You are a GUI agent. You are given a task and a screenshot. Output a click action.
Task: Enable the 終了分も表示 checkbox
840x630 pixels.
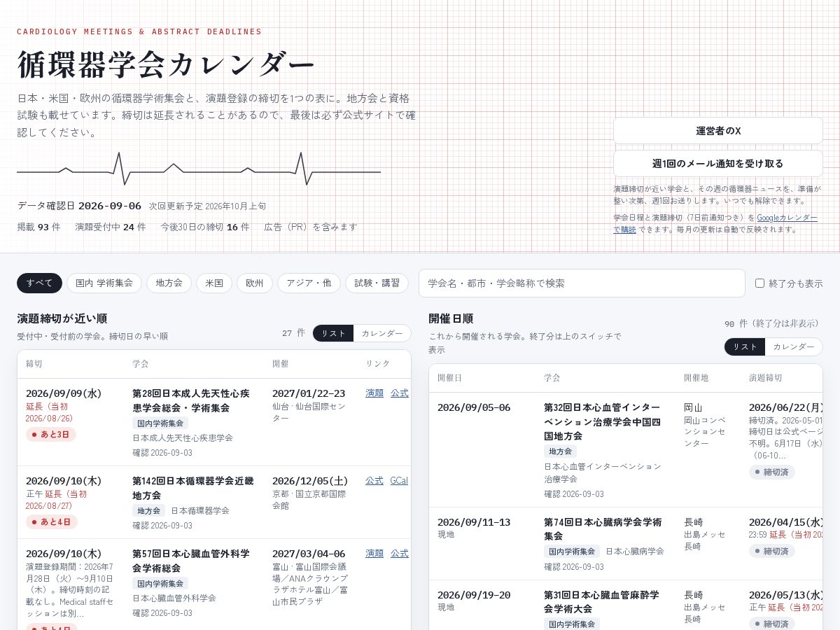click(x=759, y=283)
